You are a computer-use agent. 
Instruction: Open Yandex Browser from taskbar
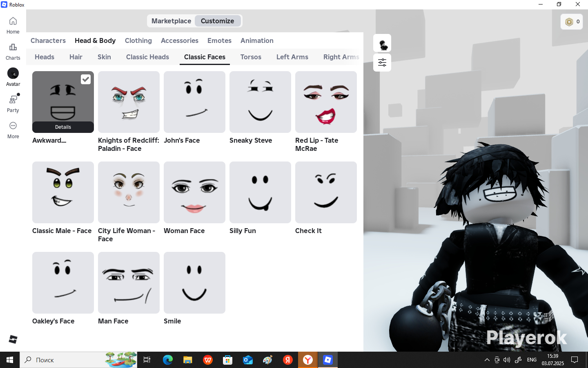pyautogui.click(x=308, y=360)
